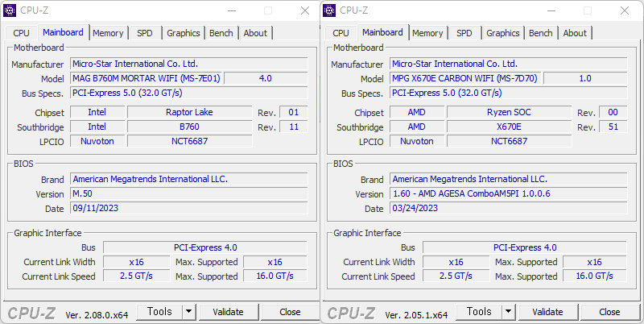Click the CPU-Z app icon in left window title bar
The height and width of the screenshot is (324, 644).
click(10, 10)
